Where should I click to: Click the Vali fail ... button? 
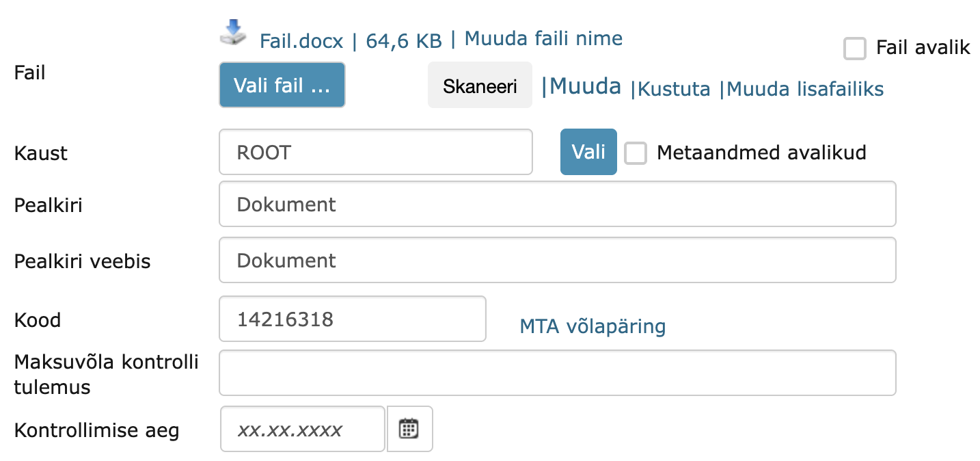pyautogui.click(x=282, y=85)
